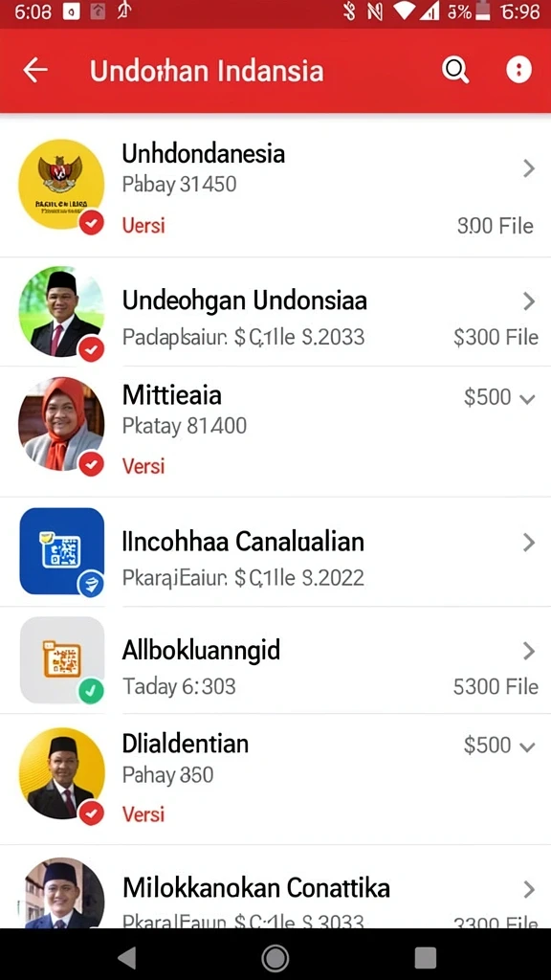Image resolution: width=551 pixels, height=980 pixels.
Task: Expand the $500 dropdown for Mittieaia
Action: (499, 397)
